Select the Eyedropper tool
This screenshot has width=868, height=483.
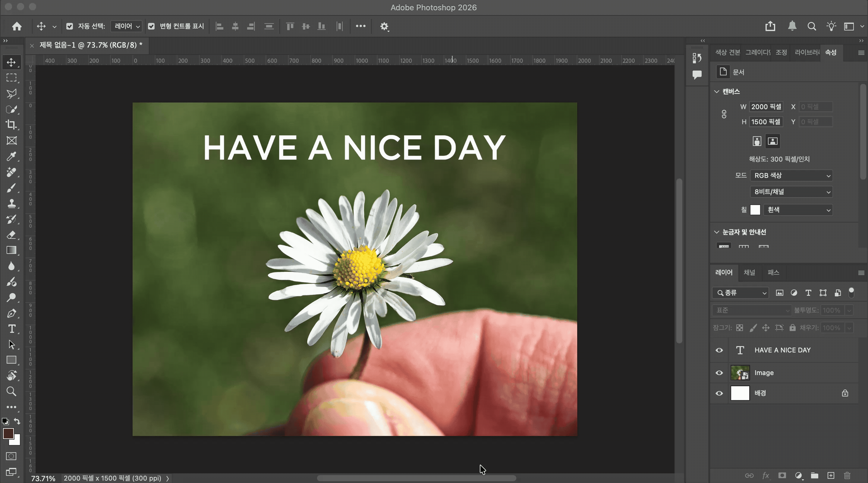(11, 156)
